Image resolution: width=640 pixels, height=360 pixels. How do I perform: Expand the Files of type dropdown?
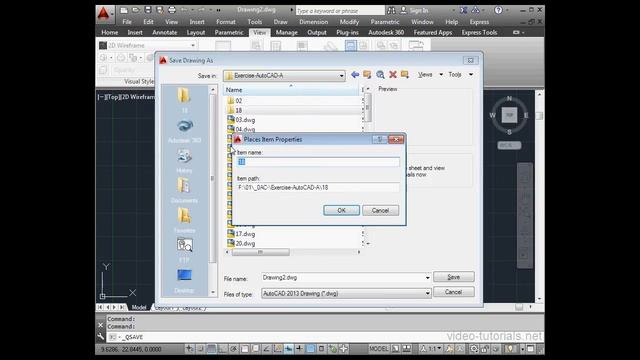[427, 293]
